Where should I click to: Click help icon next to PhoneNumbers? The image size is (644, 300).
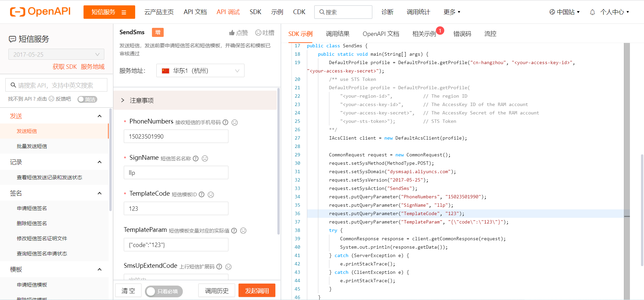coord(225,122)
